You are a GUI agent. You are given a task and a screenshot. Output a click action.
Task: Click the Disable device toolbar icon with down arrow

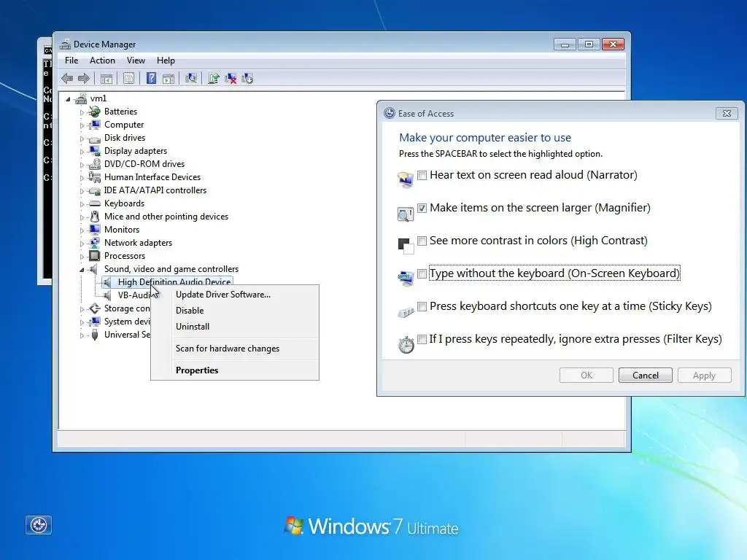click(x=247, y=79)
